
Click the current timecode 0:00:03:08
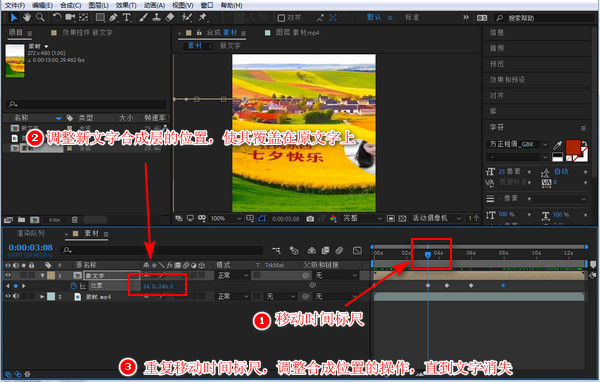point(31,248)
